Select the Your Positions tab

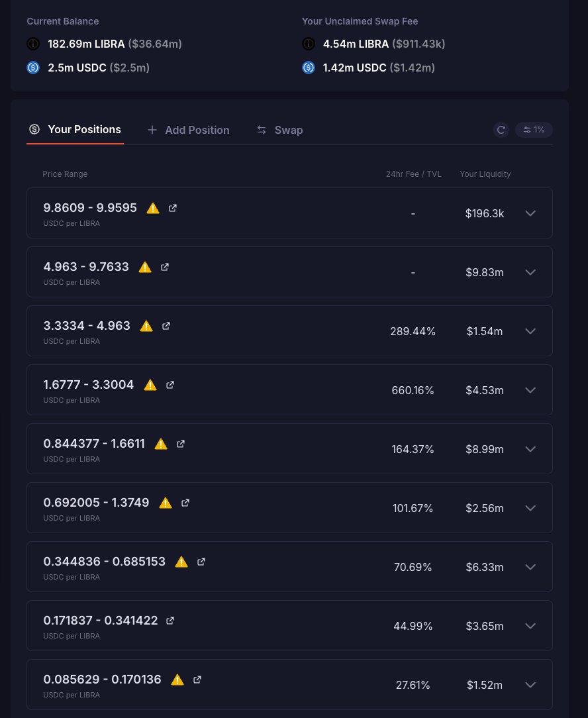(x=75, y=130)
